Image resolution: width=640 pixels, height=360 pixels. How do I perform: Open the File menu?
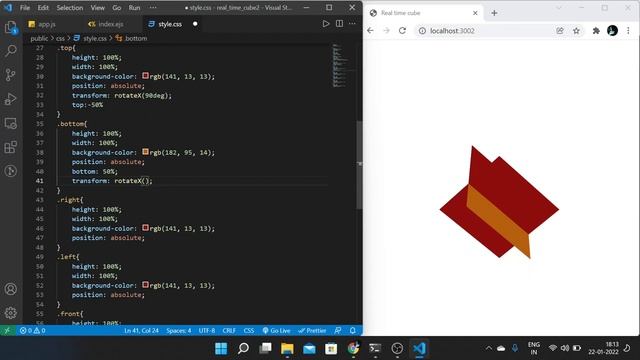[25, 8]
